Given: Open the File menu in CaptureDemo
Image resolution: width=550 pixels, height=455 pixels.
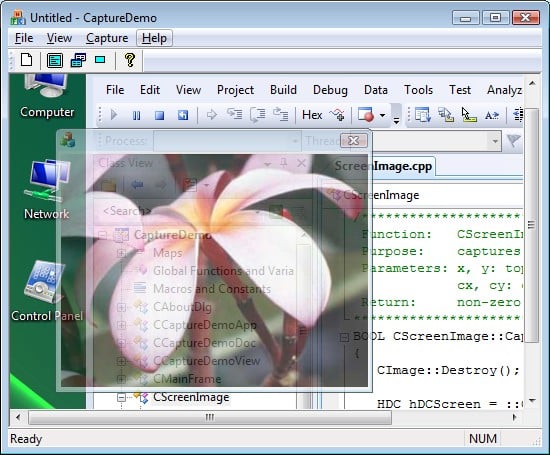Looking at the screenshot, I should [24, 38].
